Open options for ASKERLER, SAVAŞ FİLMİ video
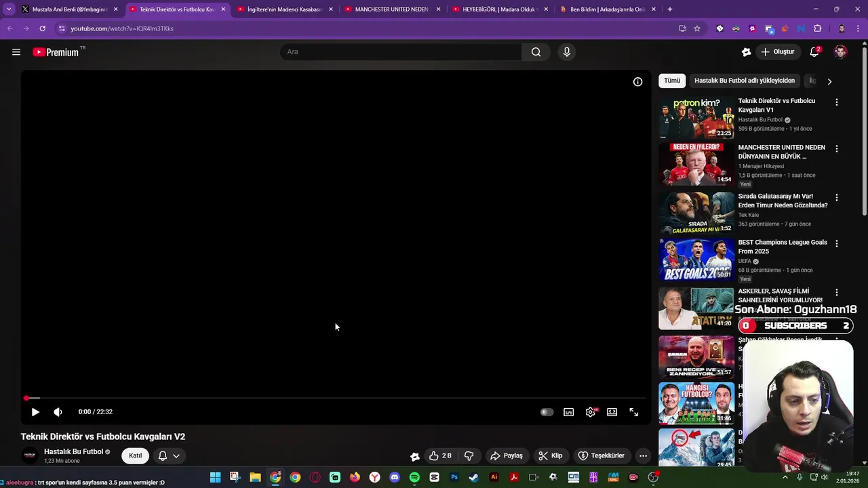The image size is (868, 488). [x=836, y=292]
